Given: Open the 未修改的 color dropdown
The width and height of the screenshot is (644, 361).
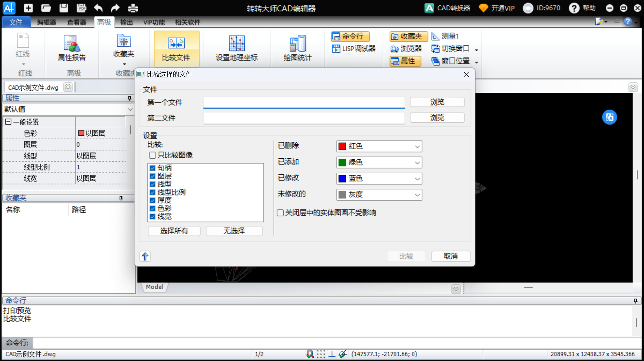Looking at the screenshot, I should [379, 194].
